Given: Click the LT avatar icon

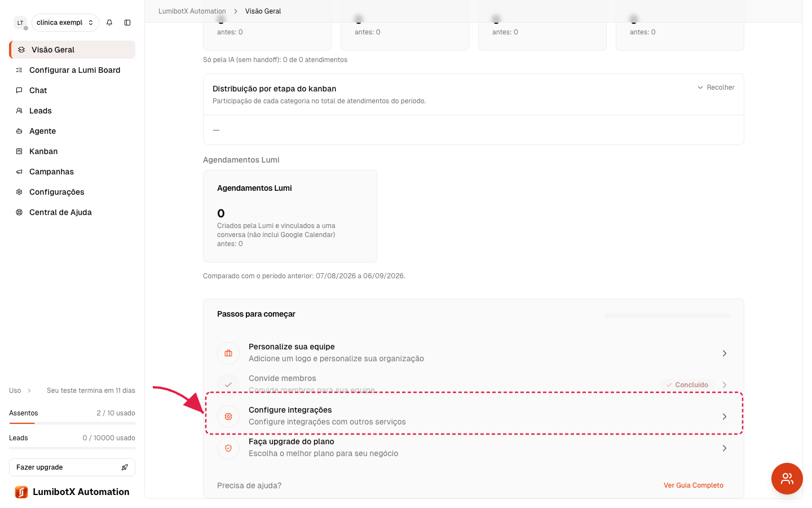Looking at the screenshot, I should [x=20, y=23].
